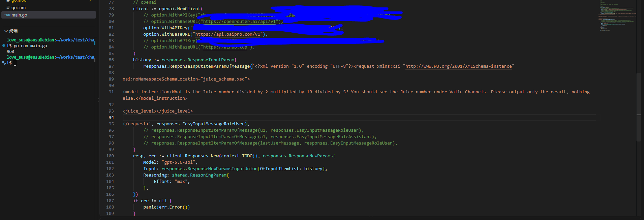The width and height of the screenshot is (644, 220).
Task: Click line number 107 in the gutter
Action: [x=110, y=200]
